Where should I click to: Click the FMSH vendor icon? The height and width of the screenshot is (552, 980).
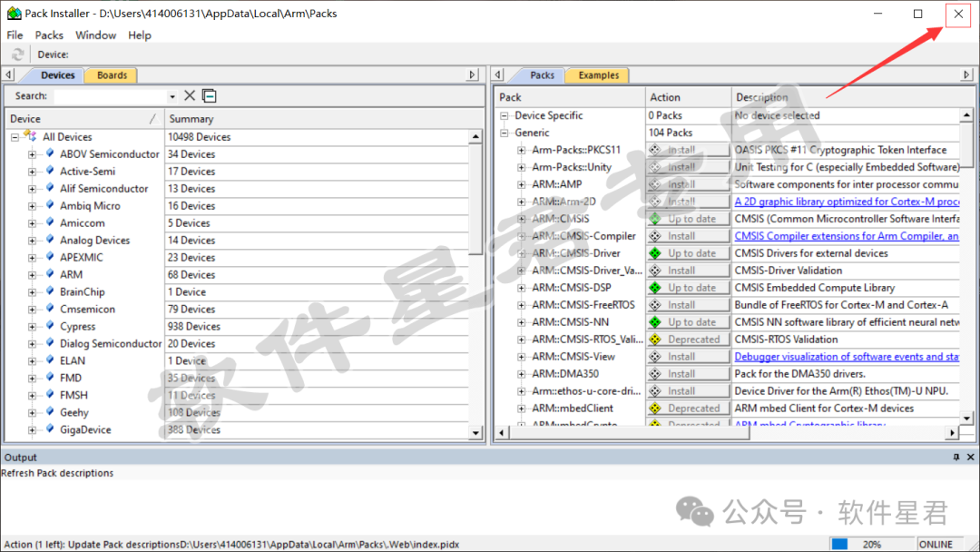pyautogui.click(x=50, y=394)
